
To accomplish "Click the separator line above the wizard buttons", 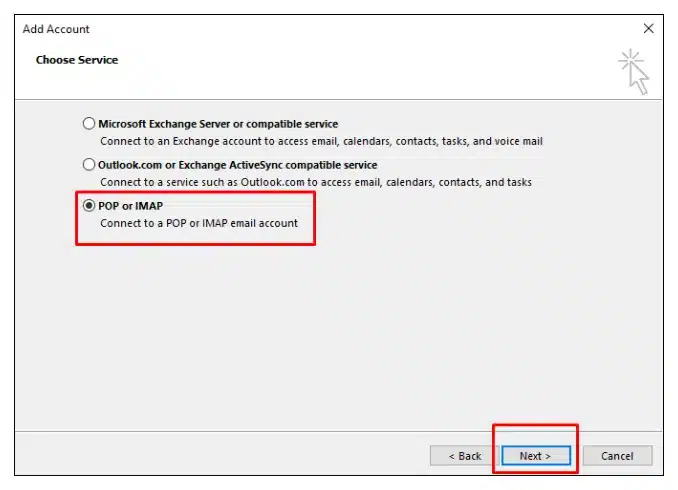I will [339, 431].
